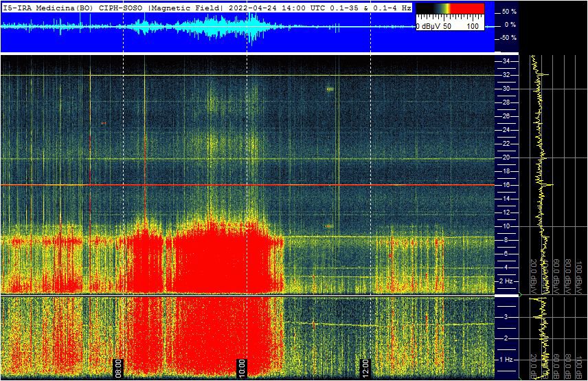Click the 20.0 dBµV label in upper spectrum panel
Screen dimensions: 588x381
pyautogui.click(x=533, y=272)
